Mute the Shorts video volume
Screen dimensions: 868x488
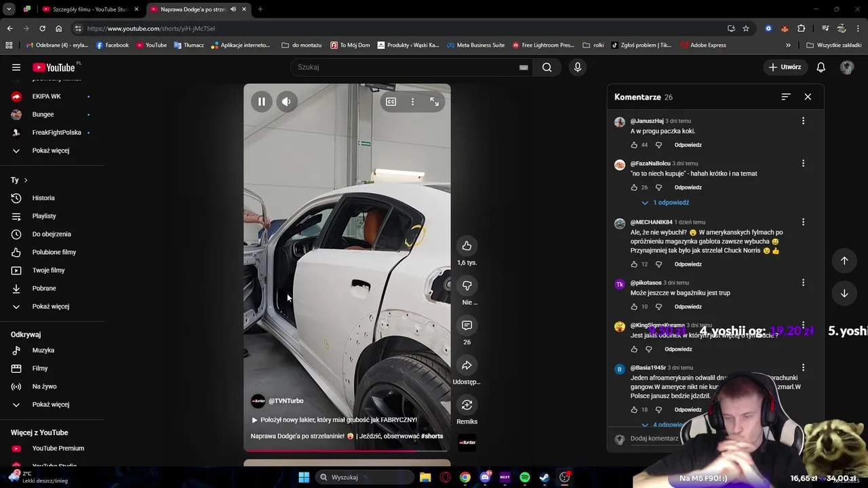point(286,102)
